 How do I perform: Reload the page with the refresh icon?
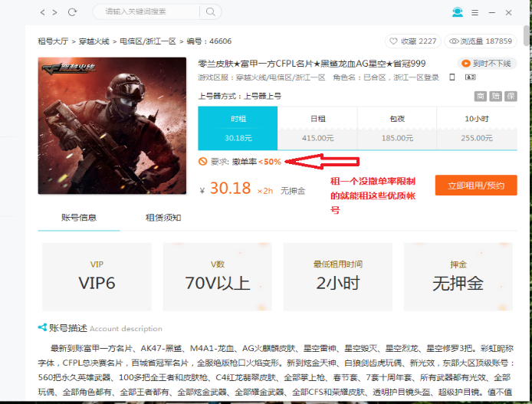click(72, 12)
